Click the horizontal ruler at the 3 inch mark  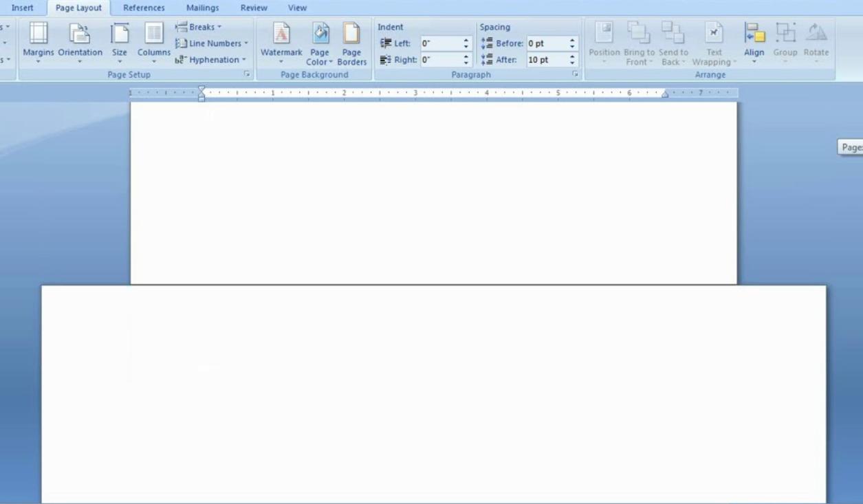(415, 92)
